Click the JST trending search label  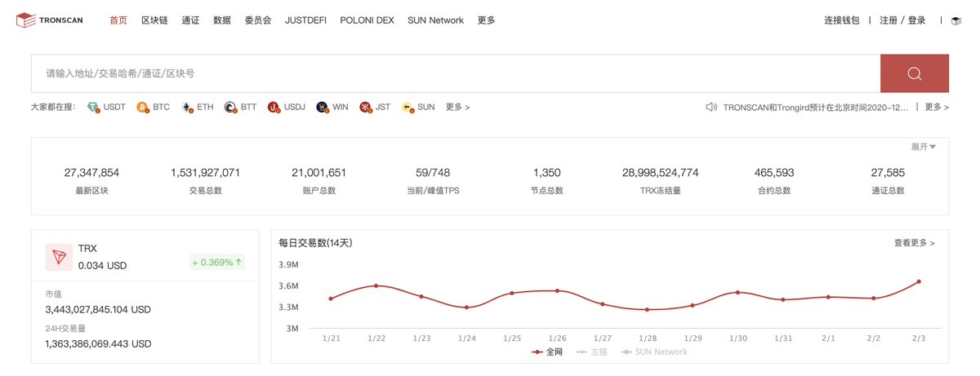click(382, 107)
